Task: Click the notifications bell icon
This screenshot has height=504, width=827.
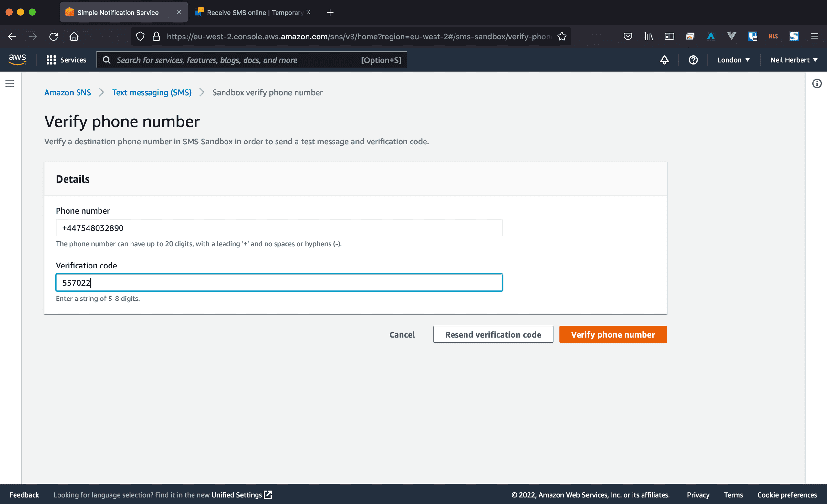Action: 665,60
